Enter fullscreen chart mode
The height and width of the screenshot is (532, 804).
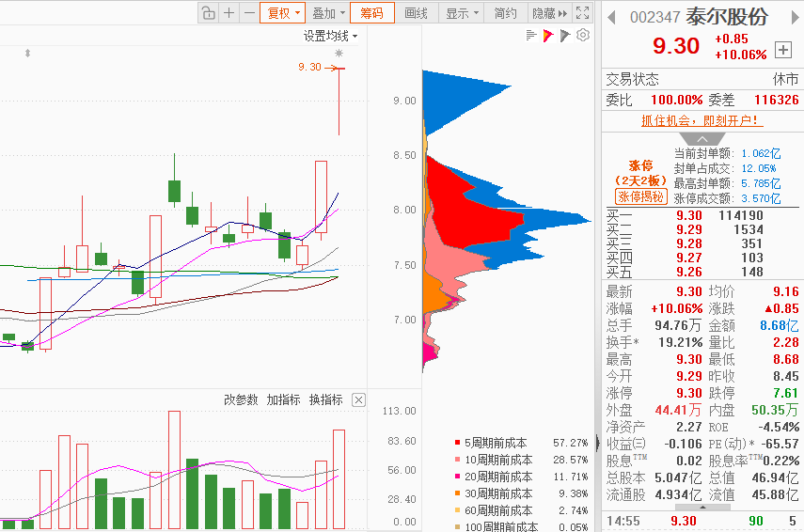point(582,13)
